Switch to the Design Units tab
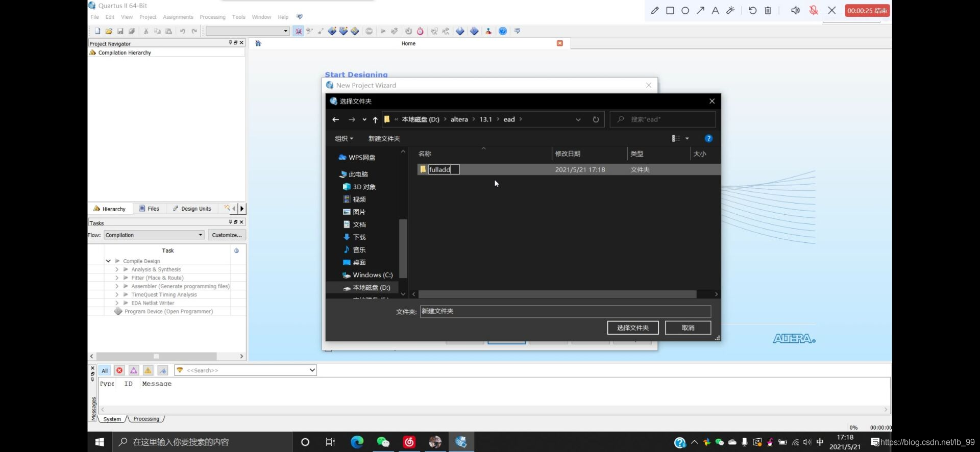 coord(192,209)
